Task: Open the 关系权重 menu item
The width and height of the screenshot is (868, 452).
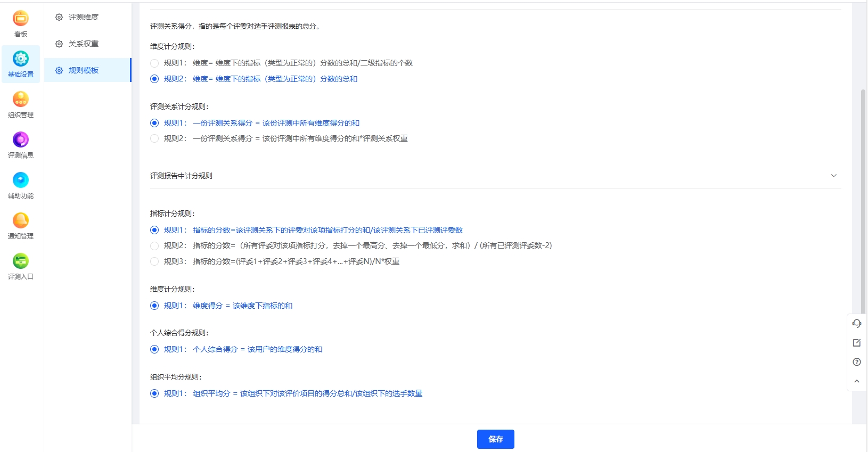Action: (x=84, y=44)
